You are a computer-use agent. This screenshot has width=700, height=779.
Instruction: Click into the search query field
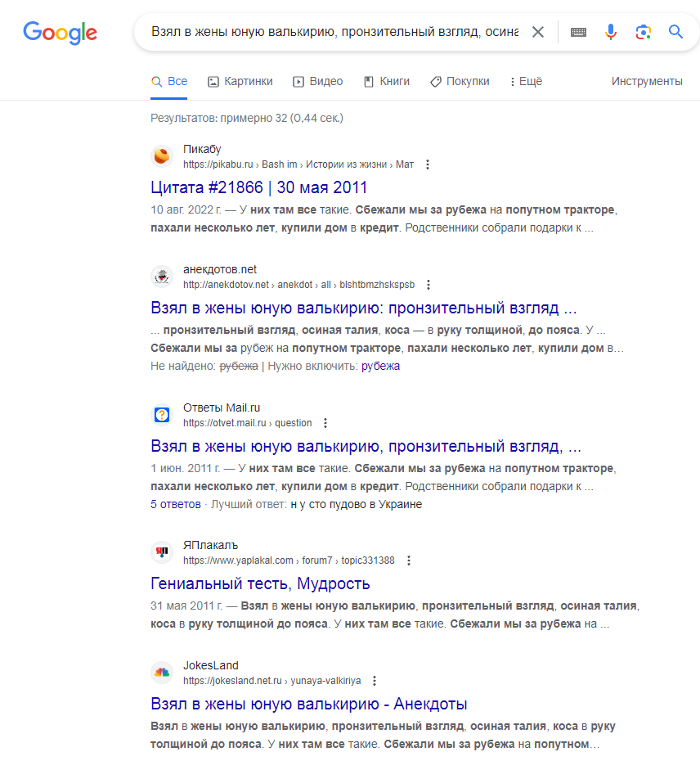coord(334,32)
